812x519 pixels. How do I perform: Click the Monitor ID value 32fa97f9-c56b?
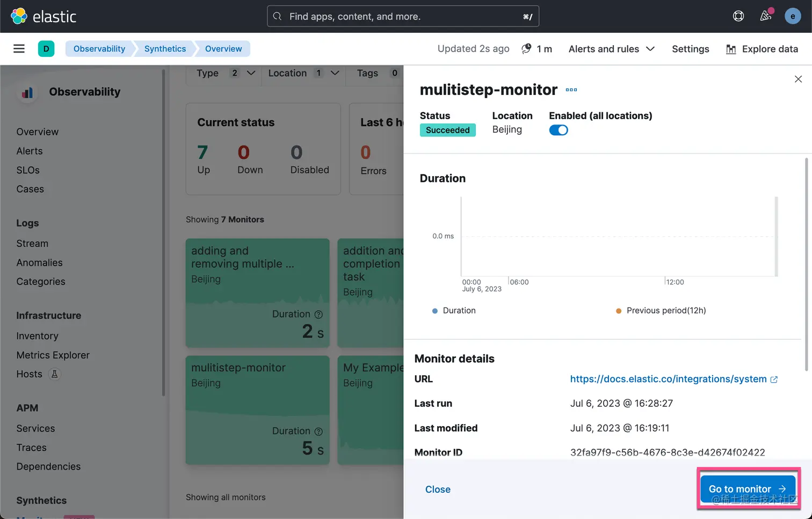[x=668, y=452]
